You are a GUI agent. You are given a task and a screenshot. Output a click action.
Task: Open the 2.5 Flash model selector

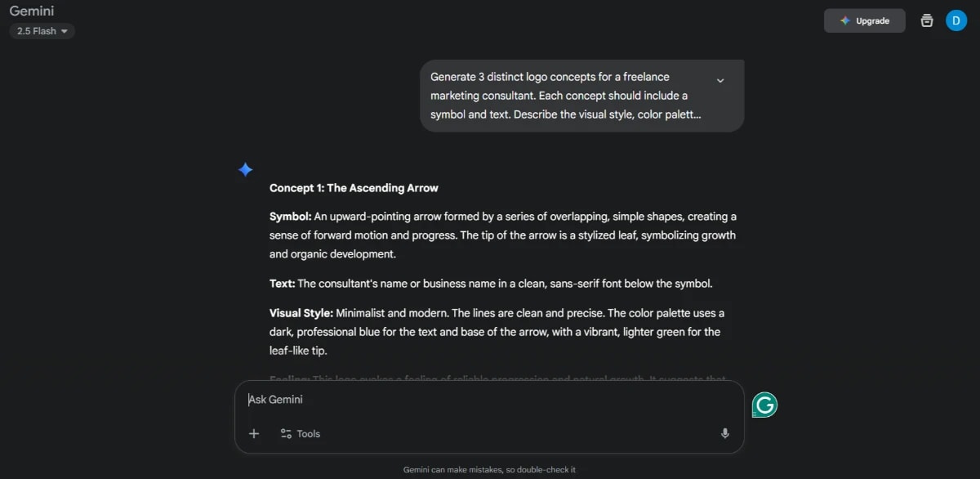point(42,31)
